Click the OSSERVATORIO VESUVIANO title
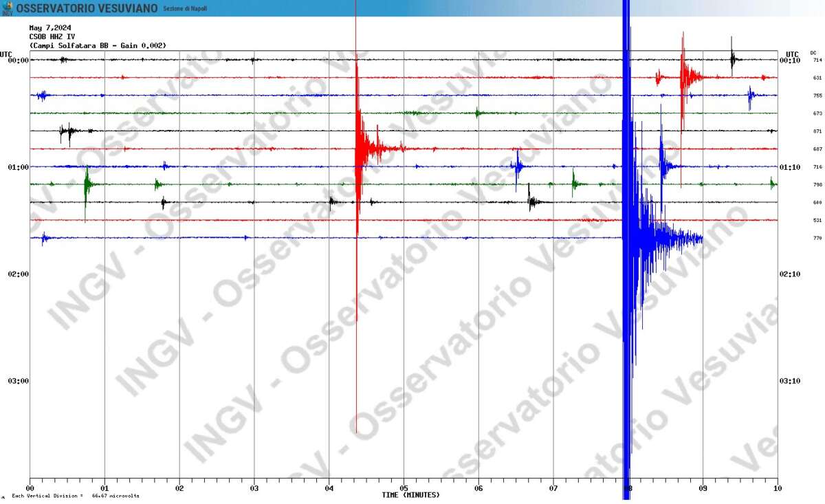This screenshot has height=504, width=825. (x=87, y=8)
